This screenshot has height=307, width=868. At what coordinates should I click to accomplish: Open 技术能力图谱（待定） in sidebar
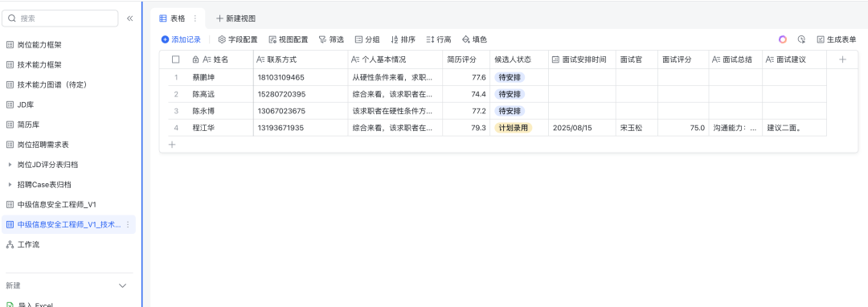[x=68, y=84]
